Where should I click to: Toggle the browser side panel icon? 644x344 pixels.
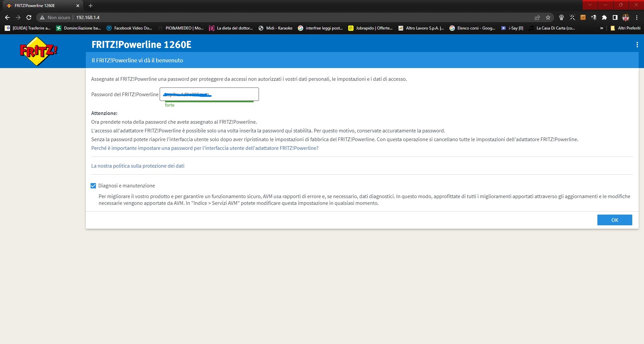[x=615, y=17]
